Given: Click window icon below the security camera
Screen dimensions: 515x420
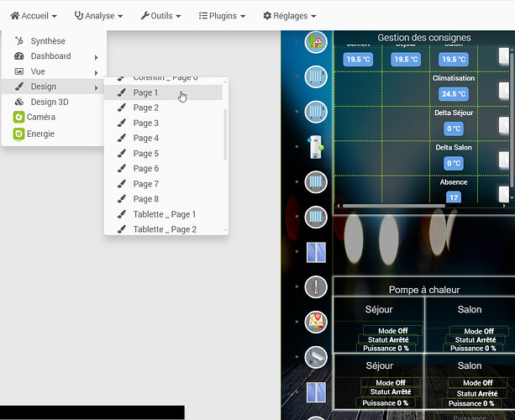Looking at the screenshot, I should coord(316,392).
